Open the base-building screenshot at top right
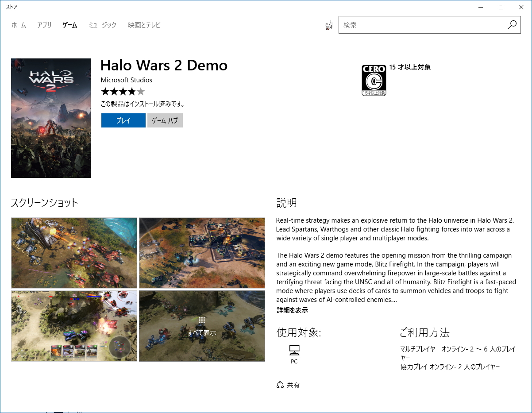 point(202,252)
